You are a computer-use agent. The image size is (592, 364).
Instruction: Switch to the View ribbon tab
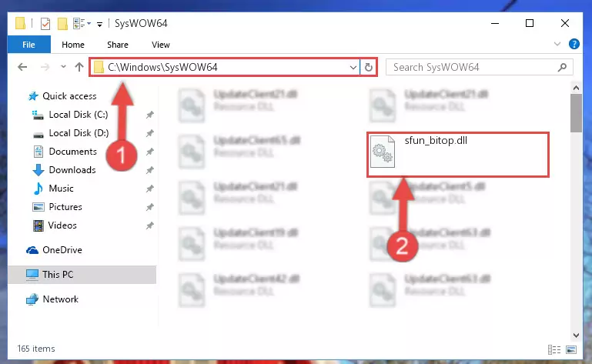click(x=160, y=45)
